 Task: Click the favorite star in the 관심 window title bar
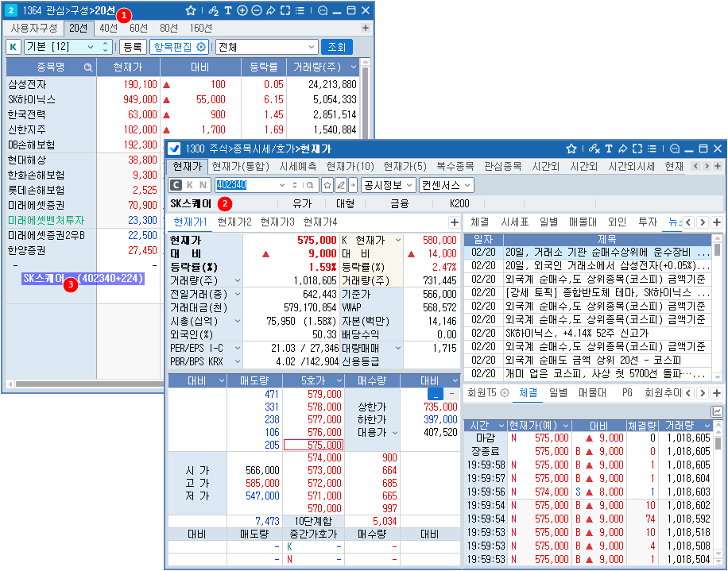click(191, 10)
